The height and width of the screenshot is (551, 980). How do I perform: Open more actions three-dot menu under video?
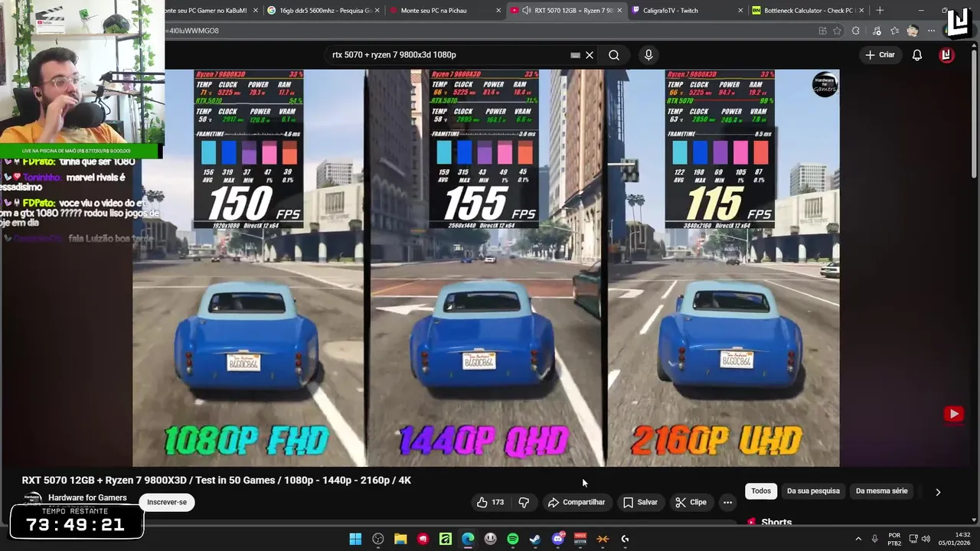pyautogui.click(x=727, y=502)
